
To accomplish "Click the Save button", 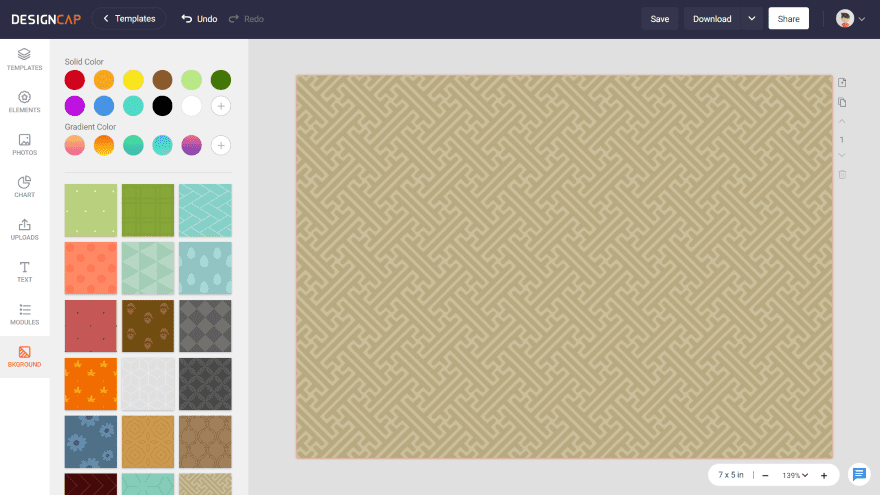I will coord(660,19).
